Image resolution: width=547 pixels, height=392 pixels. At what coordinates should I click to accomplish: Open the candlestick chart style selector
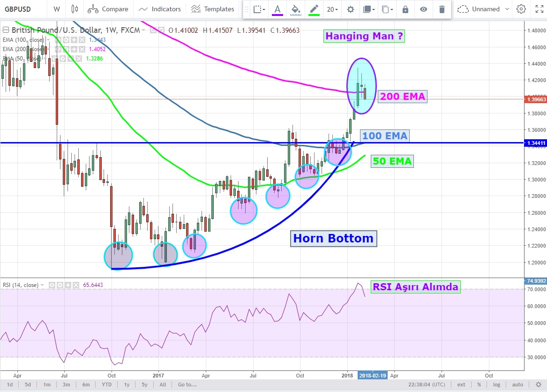[x=75, y=9]
